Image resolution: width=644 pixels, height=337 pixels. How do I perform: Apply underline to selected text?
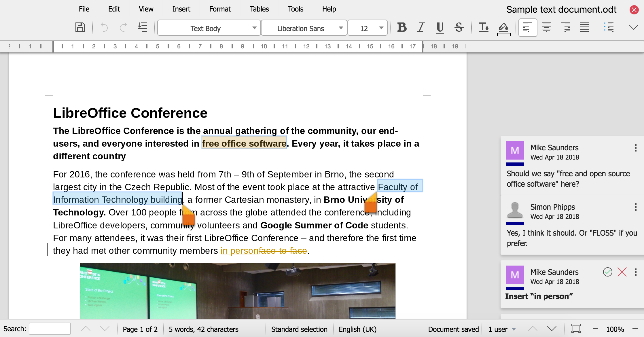coord(440,29)
